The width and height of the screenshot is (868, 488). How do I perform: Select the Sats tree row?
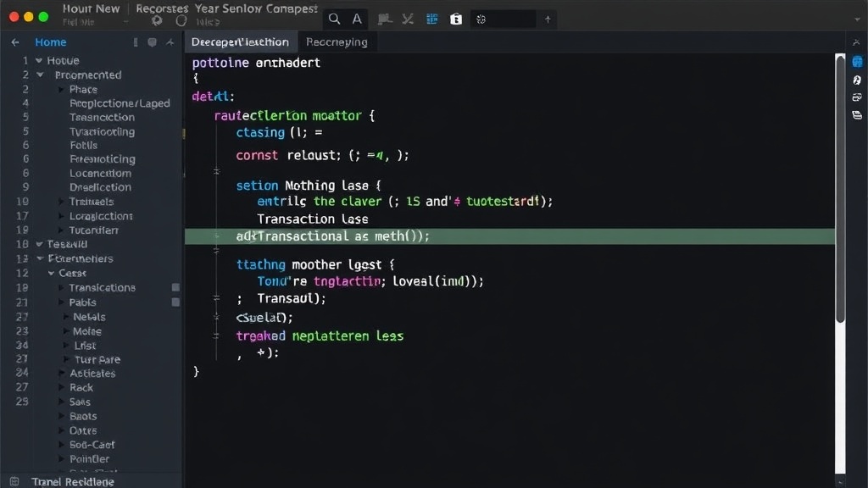click(80, 402)
